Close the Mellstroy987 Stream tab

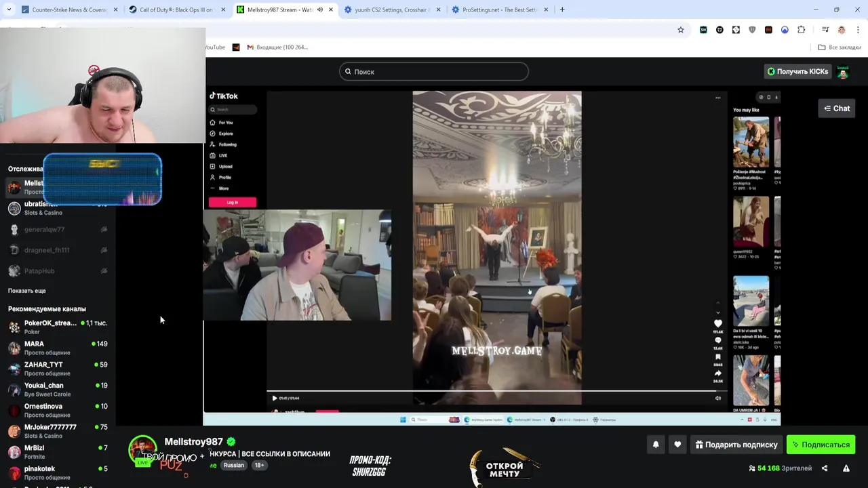click(331, 9)
